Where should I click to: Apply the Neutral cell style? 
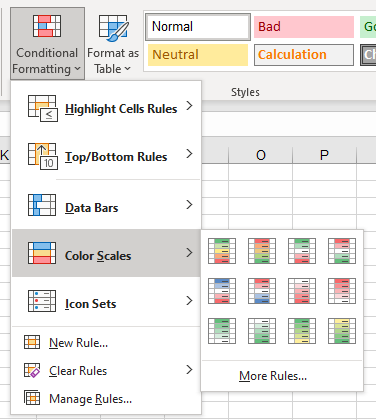(198, 55)
